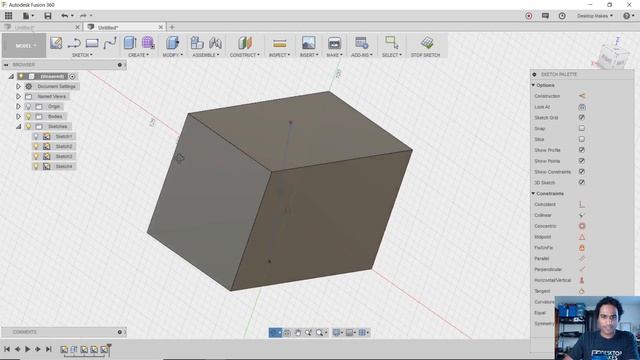Click the Look At icon
Image resolution: width=640 pixels, height=360 pixels.
582,107
